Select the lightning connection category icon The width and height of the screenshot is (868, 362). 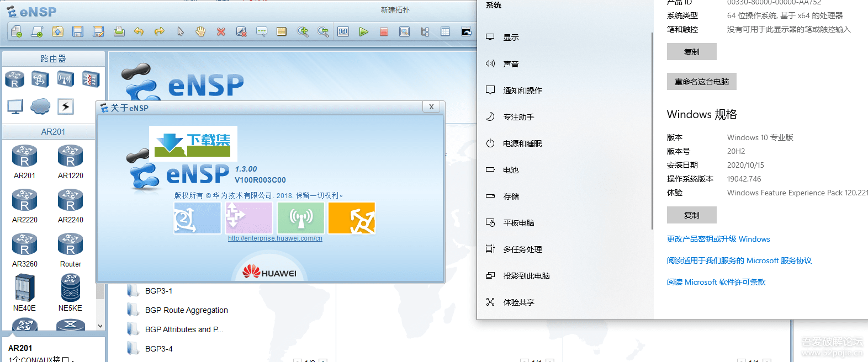click(66, 106)
